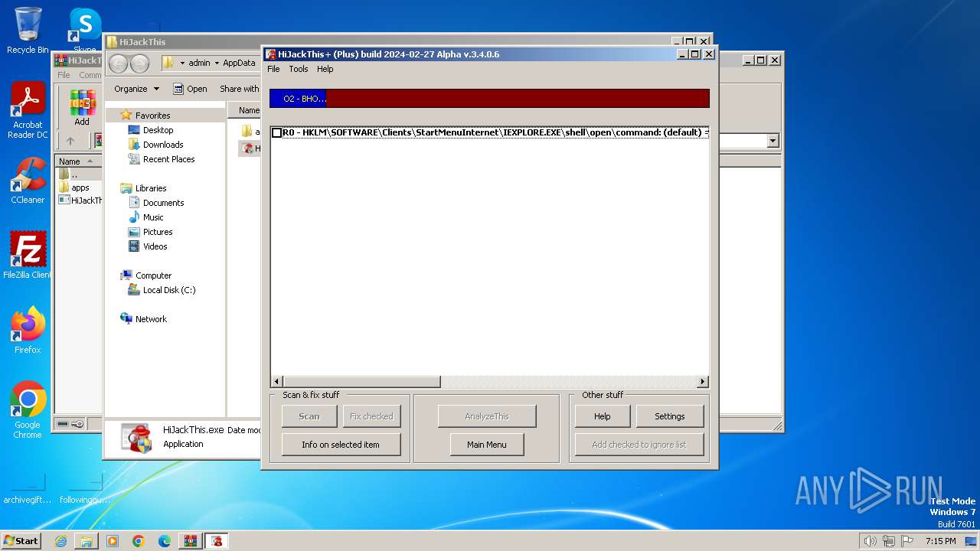
Task: Click the network icon in the system tray
Action: (x=889, y=541)
